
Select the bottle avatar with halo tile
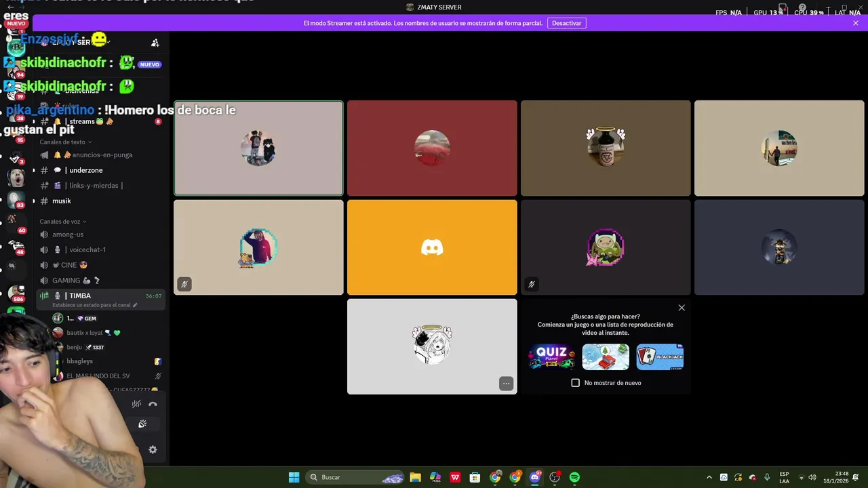click(x=606, y=148)
